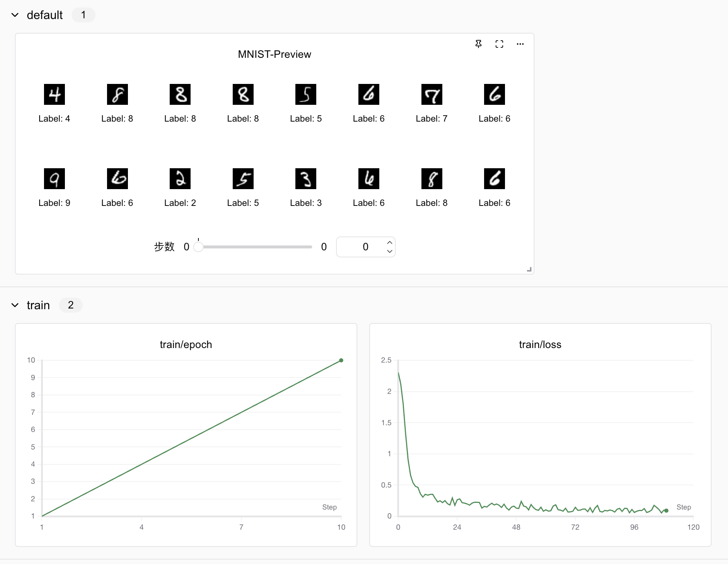Open MNIST-Preview in fullscreen
The image size is (728, 564).
499,44
